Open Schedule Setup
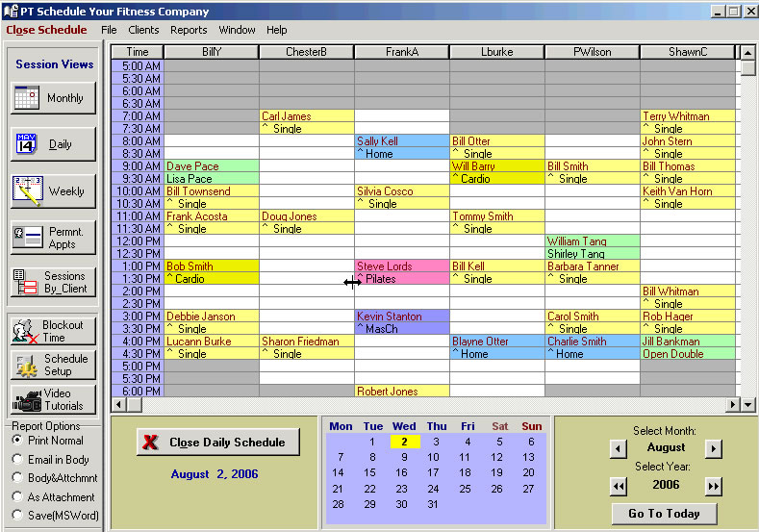Image resolution: width=759 pixels, height=532 pixels. point(54,365)
